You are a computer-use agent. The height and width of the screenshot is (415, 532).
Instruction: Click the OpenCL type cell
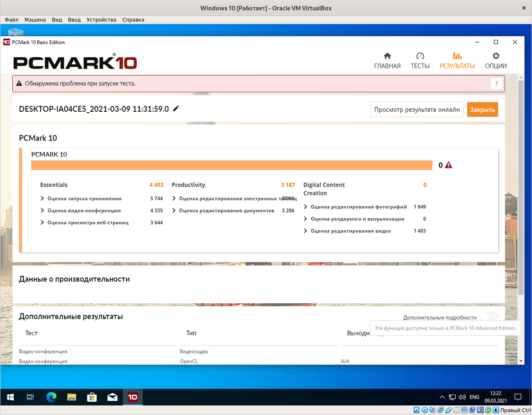click(x=189, y=361)
